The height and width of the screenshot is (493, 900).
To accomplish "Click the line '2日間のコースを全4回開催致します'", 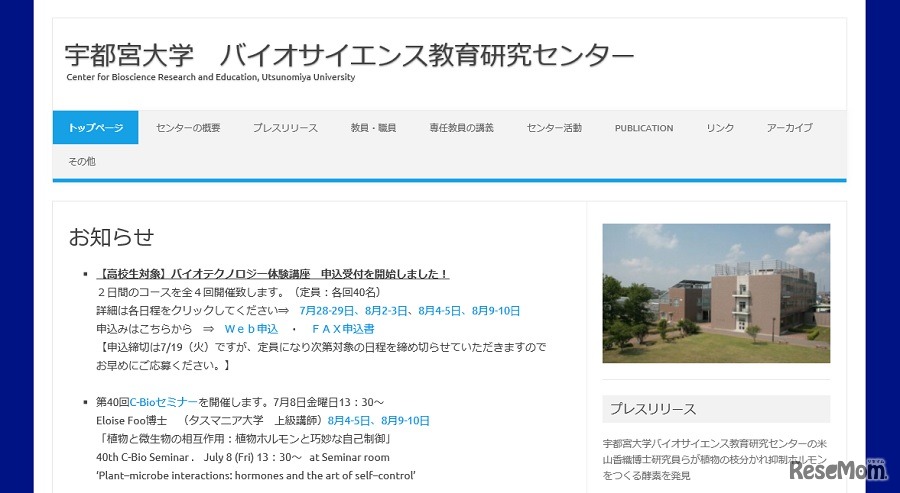I will (x=239, y=292).
